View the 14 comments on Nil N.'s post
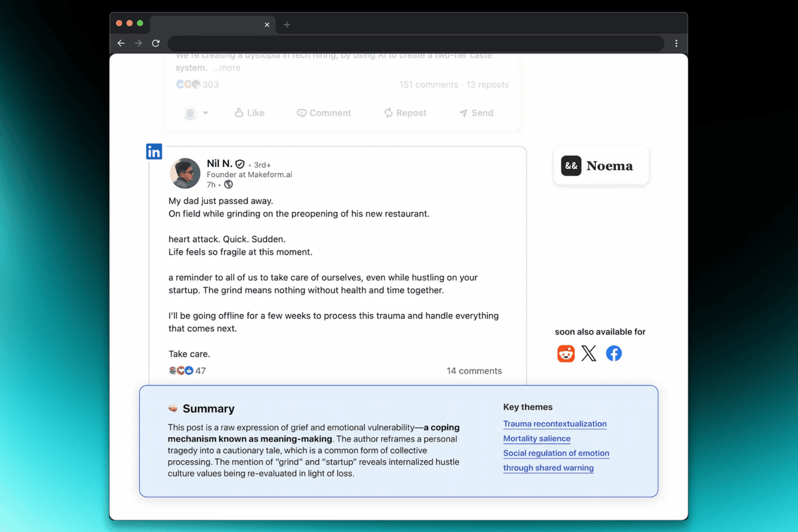798x532 pixels. (474, 370)
